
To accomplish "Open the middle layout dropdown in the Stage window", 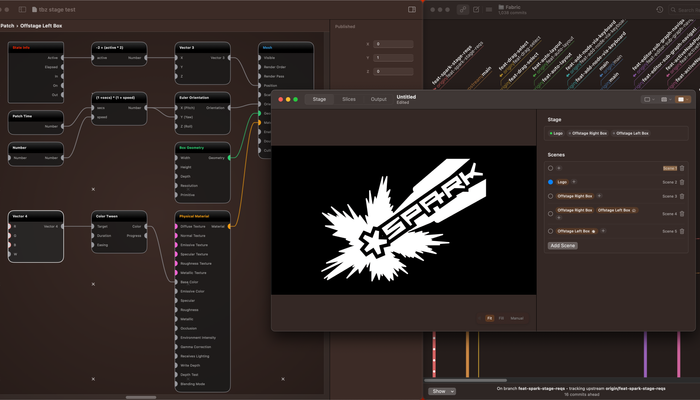I will tap(665, 99).
